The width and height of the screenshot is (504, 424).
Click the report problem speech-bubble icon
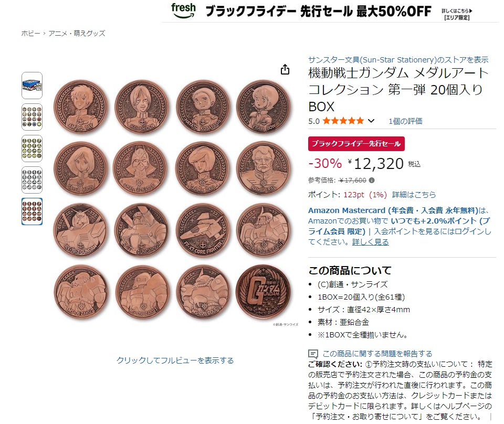(x=313, y=354)
